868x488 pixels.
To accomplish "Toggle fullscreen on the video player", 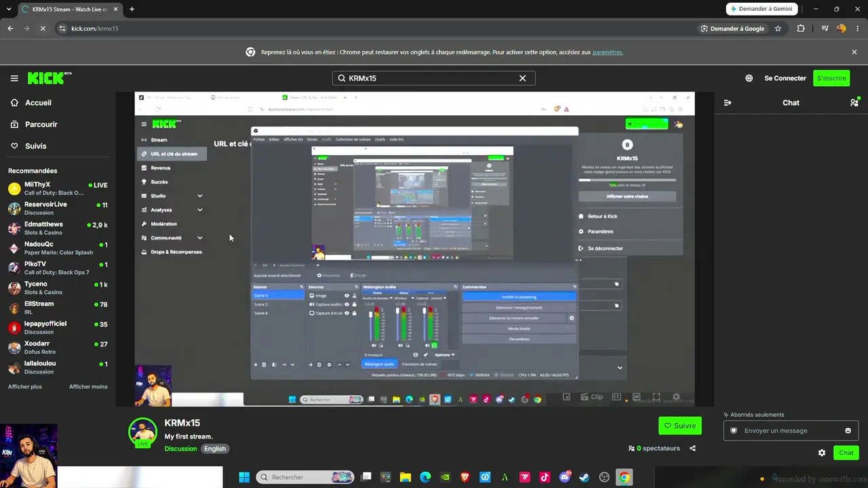I will click(x=656, y=397).
